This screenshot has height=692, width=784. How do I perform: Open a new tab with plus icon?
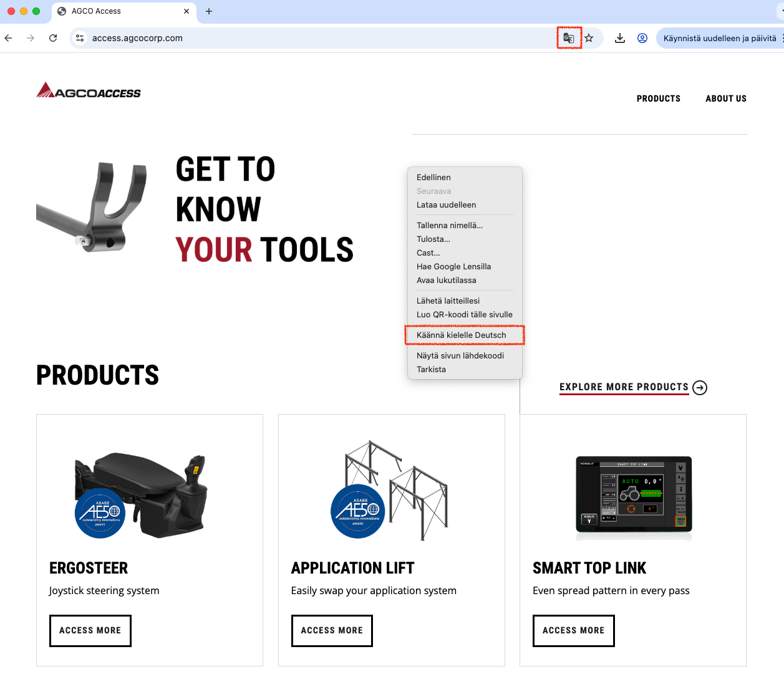pos(209,11)
